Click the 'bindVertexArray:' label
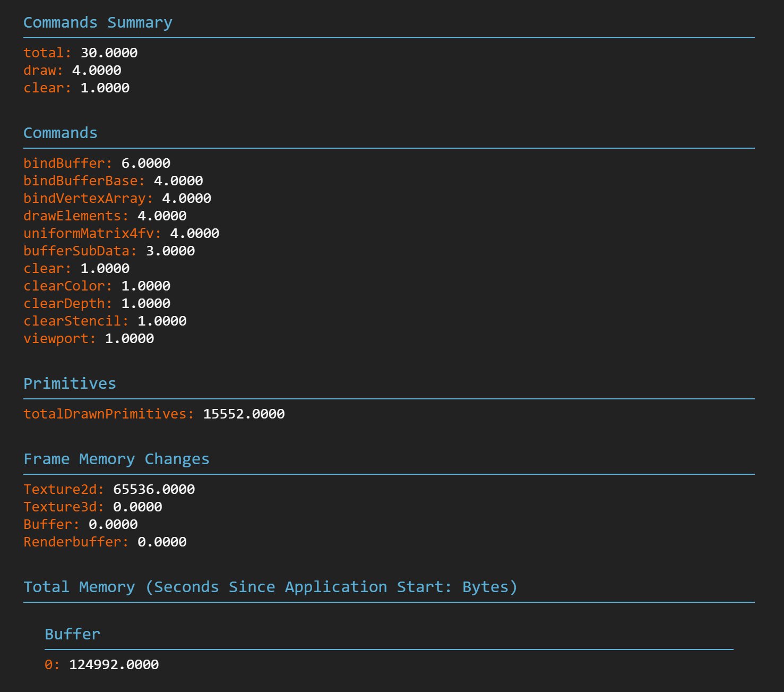The width and height of the screenshot is (784, 692). 88,199
